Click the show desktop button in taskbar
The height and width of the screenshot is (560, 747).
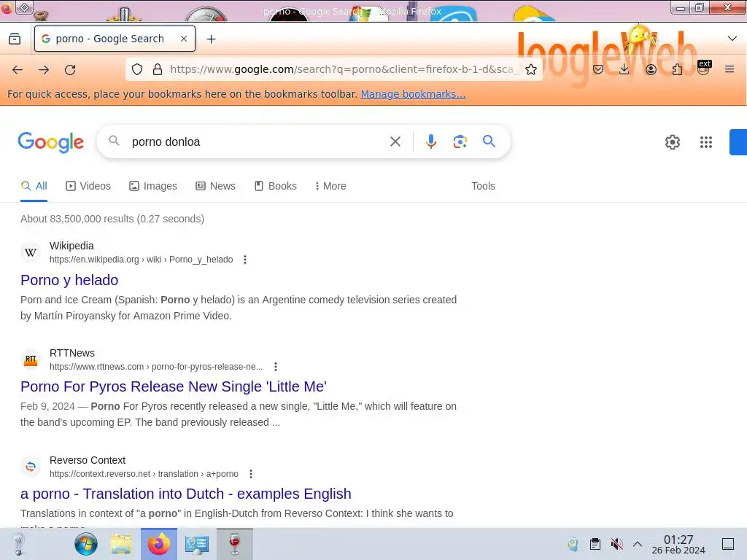click(x=728, y=544)
